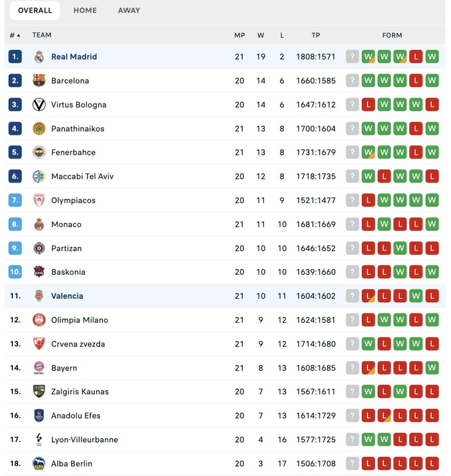
Task: Click the TP column header
Action: pos(316,35)
